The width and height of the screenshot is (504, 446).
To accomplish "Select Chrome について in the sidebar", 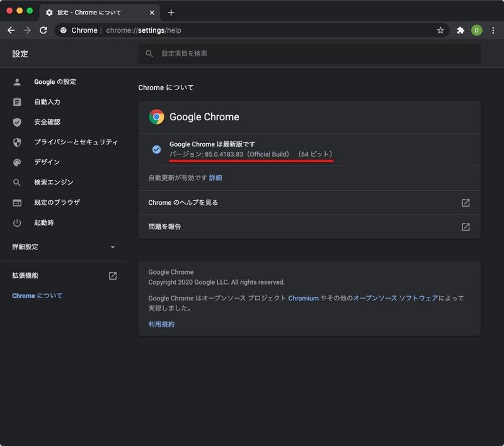I will [37, 295].
